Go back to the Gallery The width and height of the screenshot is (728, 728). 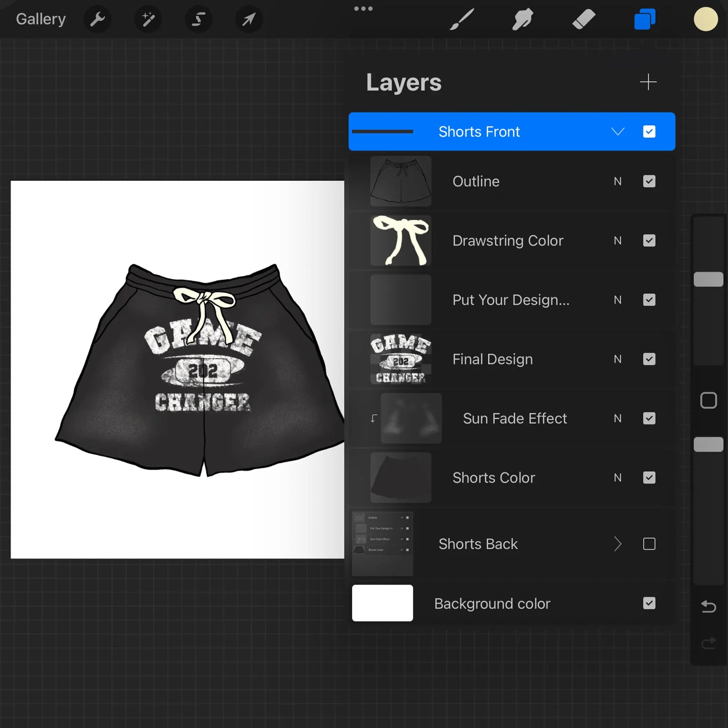pyautogui.click(x=40, y=19)
